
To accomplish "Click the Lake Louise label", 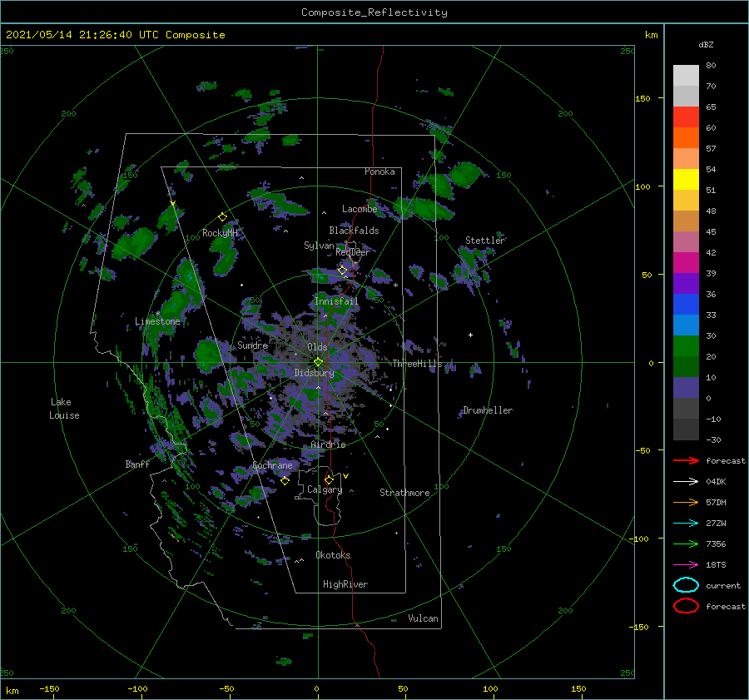I will click(x=64, y=409).
